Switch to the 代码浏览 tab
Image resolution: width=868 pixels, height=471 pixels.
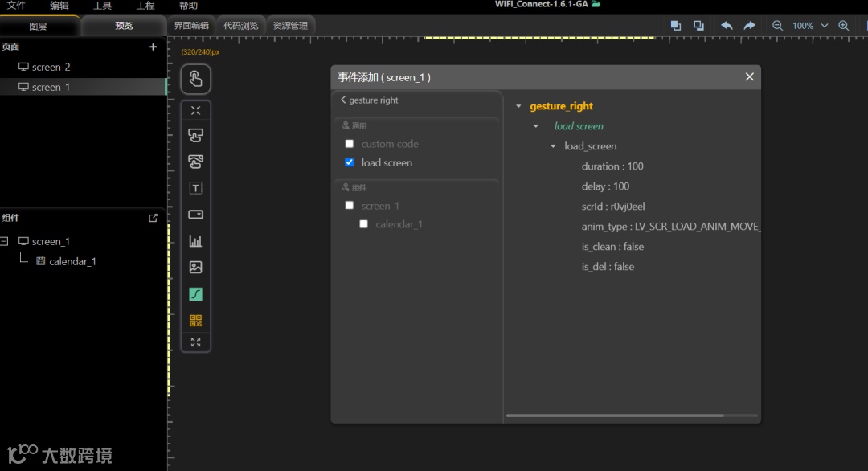pos(241,26)
